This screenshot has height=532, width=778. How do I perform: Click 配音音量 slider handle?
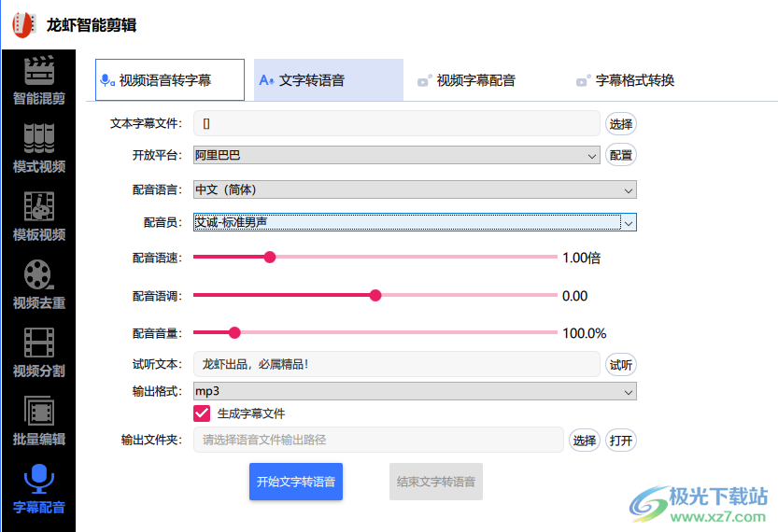click(234, 332)
